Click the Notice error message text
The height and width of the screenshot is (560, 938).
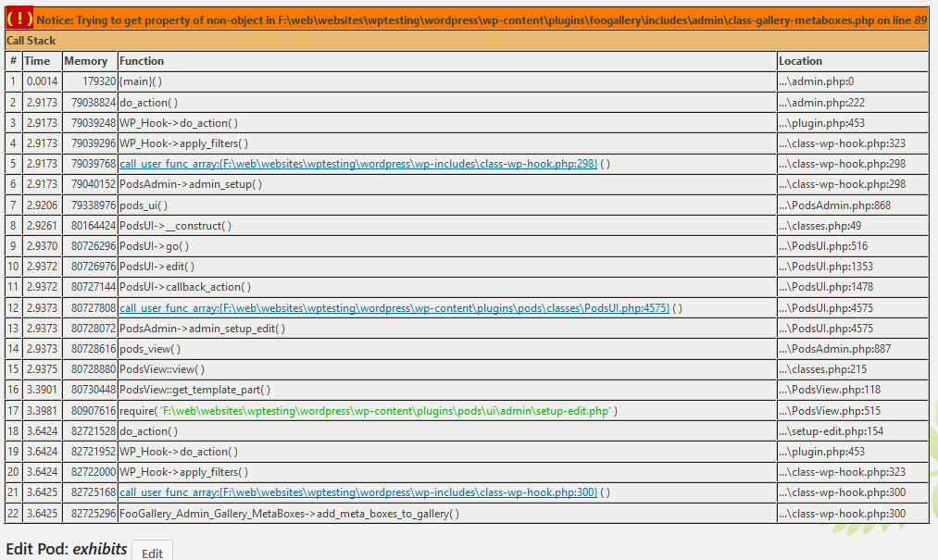(482, 20)
